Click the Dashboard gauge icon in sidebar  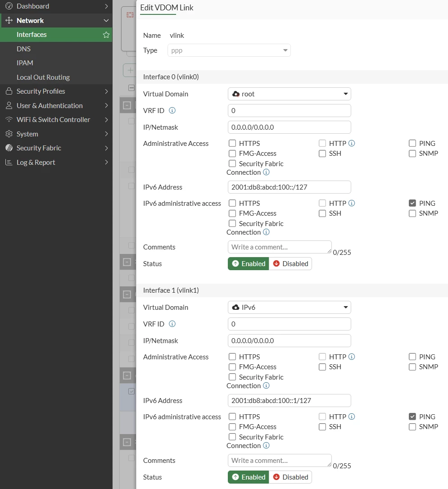click(9, 6)
